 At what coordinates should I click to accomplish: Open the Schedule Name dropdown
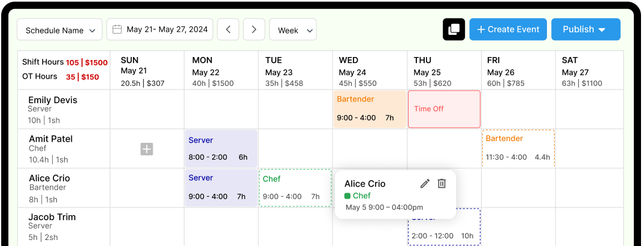[x=59, y=30]
